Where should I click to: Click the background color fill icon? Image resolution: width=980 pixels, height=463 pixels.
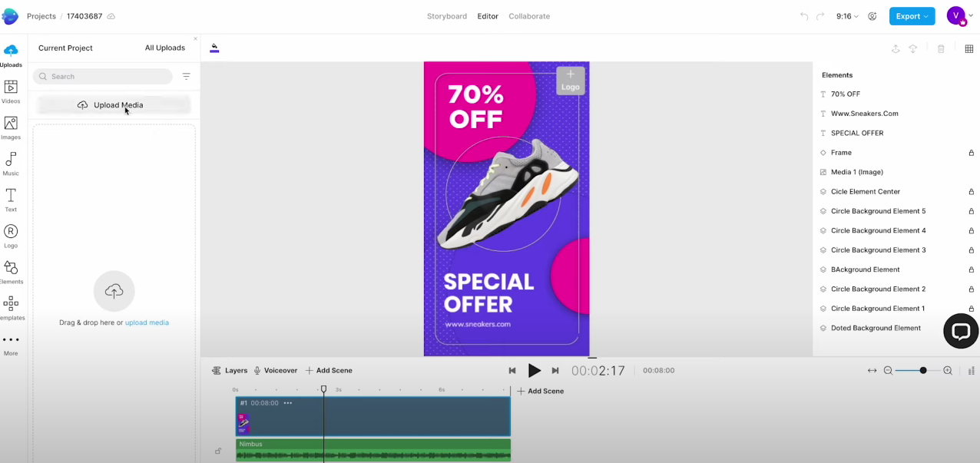[x=214, y=48]
